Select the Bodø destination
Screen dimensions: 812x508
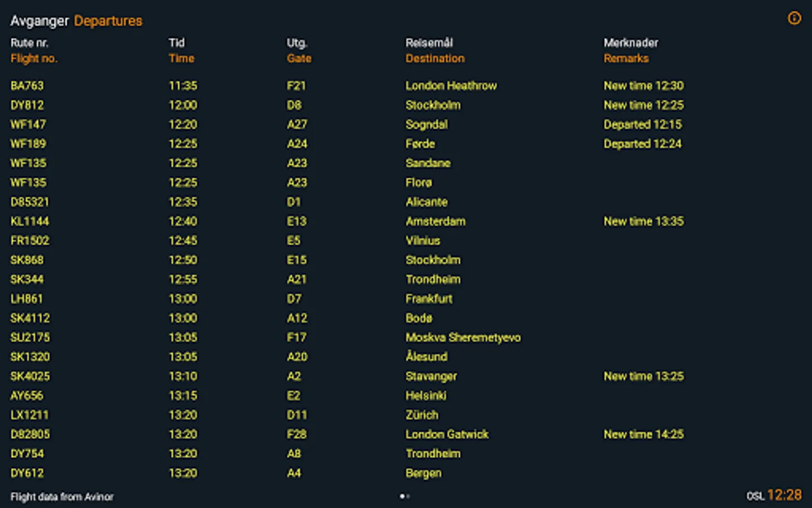click(x=419, y=318)
